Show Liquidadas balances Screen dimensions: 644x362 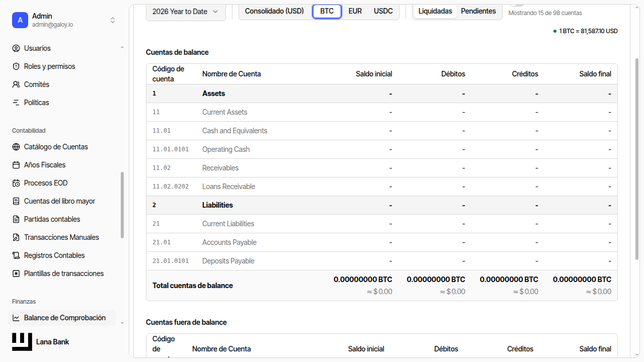(435, 11)
